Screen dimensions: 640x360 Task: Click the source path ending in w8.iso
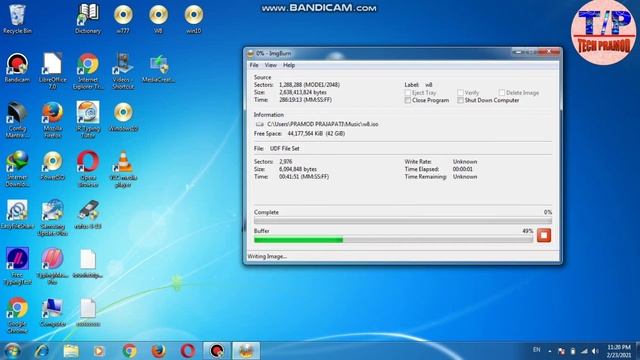(x=322, y=124)
